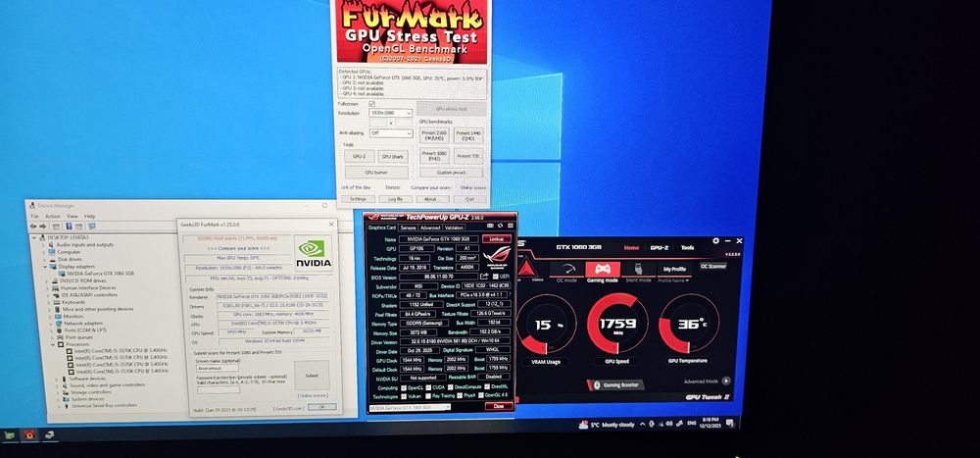The width and height of the screenshot is (980, 458).
Task: Click the Advanced Mode arrow in GPU Tweak
Action: point(726,382)
